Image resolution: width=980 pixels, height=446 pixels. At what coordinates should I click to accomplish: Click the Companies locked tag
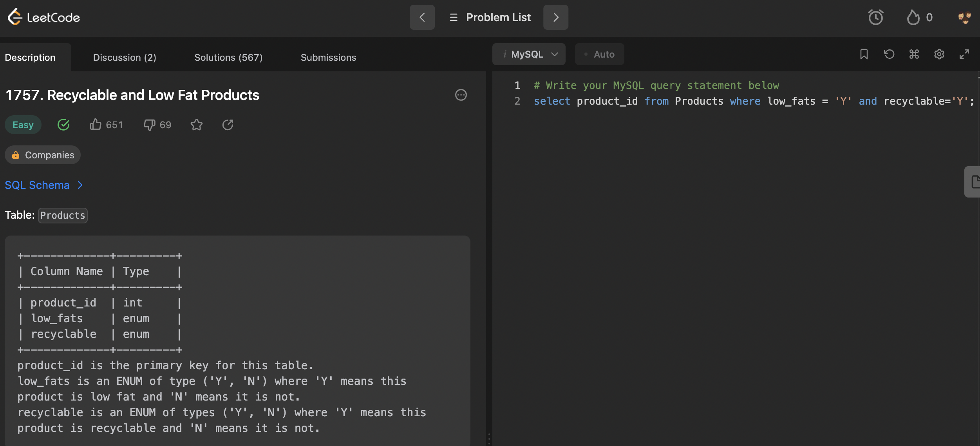coord(43,155)
